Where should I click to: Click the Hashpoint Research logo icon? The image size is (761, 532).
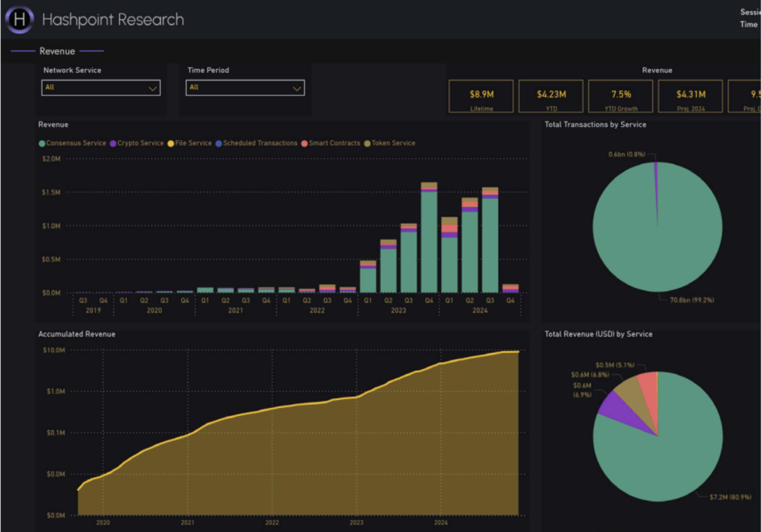point(19,19)
